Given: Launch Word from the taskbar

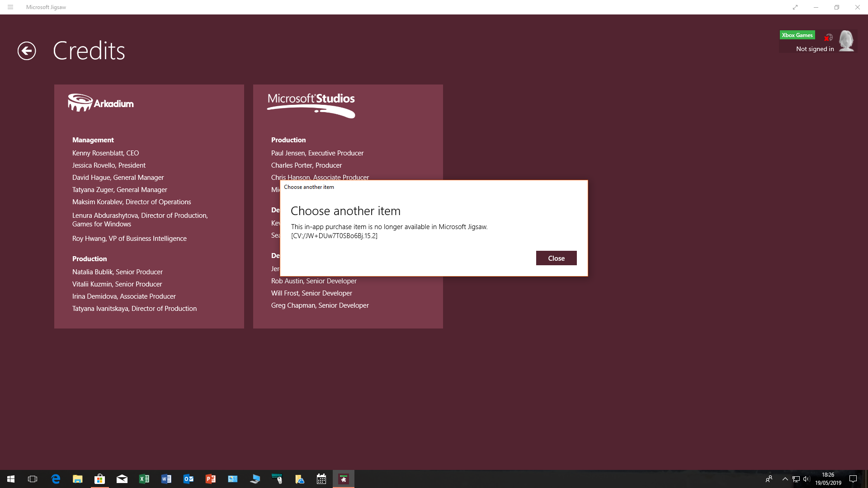Looking at the screenshot, I should point(166,479).
